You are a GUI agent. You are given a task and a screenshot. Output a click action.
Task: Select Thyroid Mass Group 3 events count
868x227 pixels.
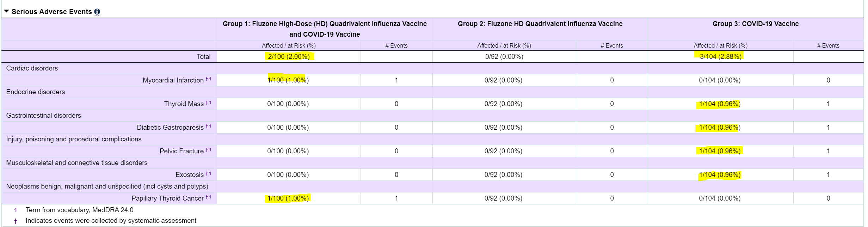coord(828,104)
